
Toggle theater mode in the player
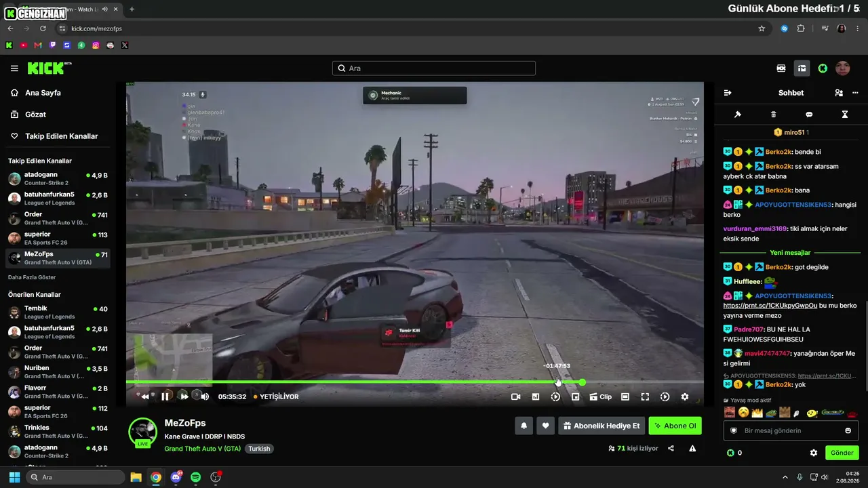pos(625,396)
